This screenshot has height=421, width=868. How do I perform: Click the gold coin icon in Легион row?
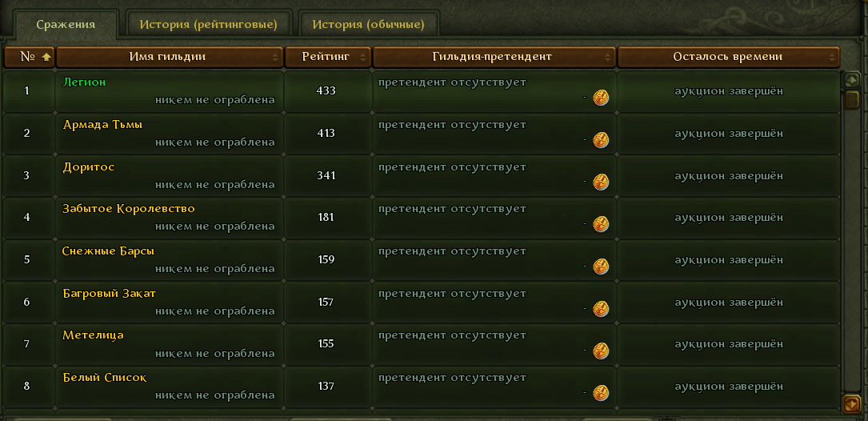pyautogui.click(x=601, y=98)
